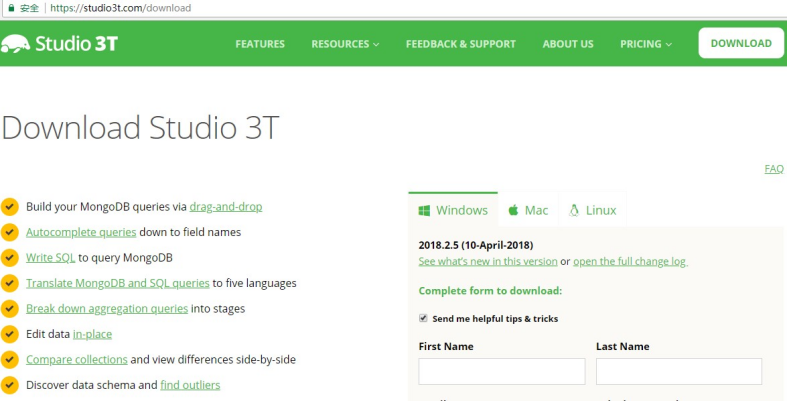
Task: Click checkmark icon beside Autocomplete queries
Action: [x=10, y=232]
